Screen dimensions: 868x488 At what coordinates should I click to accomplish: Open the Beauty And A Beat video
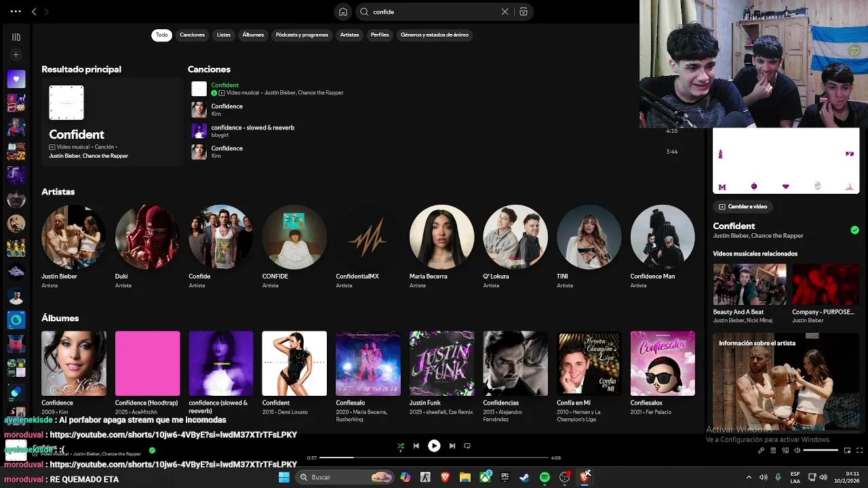[749, 292]
